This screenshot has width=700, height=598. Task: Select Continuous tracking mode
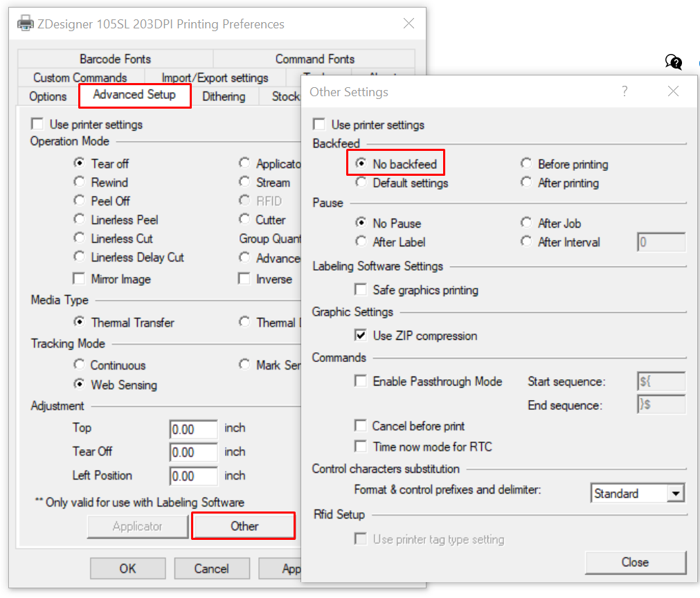point(80,365)
